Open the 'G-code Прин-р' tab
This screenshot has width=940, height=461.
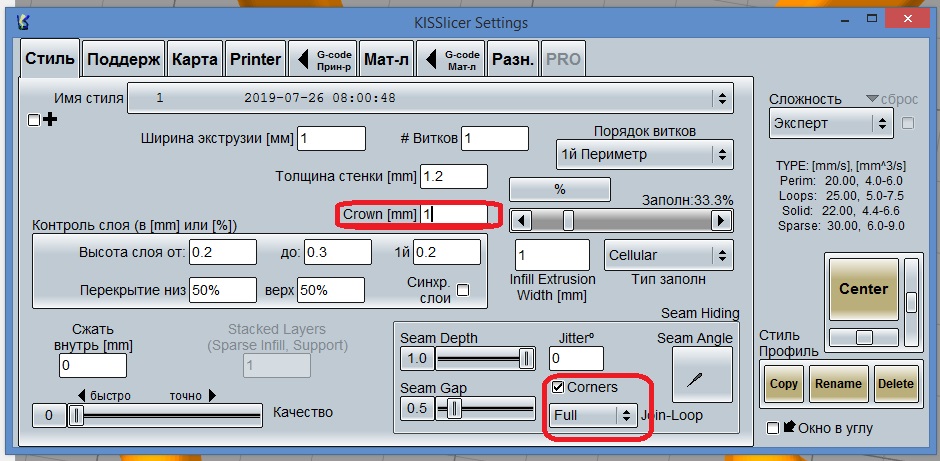click(x=323, y=59)
